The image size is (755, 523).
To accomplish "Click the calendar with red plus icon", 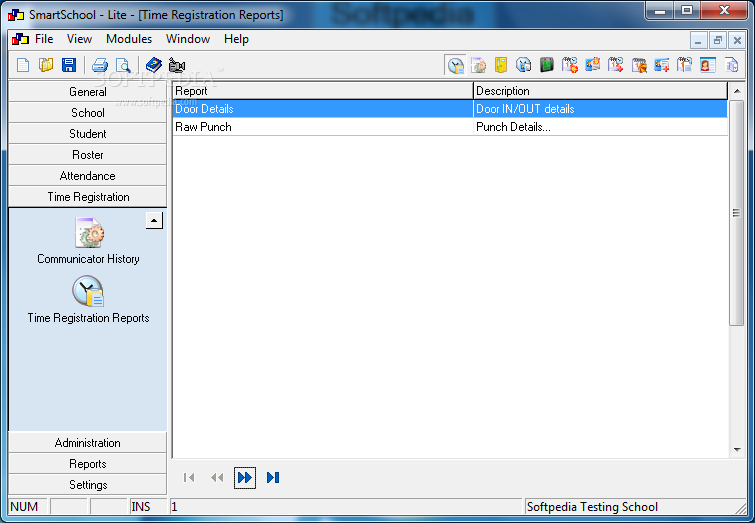I will tap(615, 65).
